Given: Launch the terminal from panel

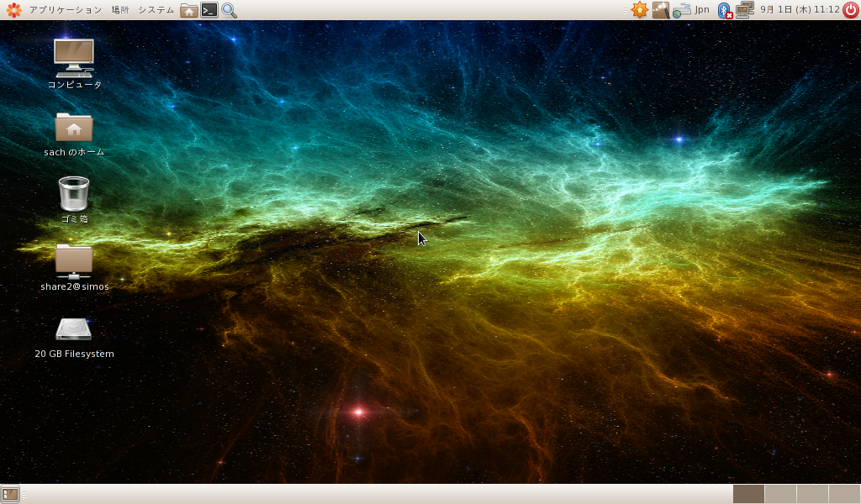Looking at the screenshot, I should [x=209, y=10].
